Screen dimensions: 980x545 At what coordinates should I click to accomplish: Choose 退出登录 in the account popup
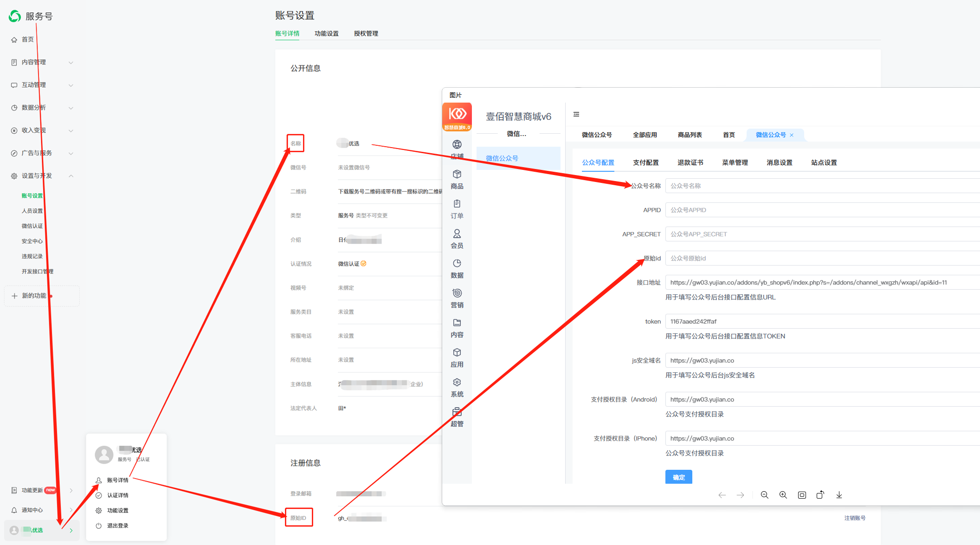pos(117,526)
